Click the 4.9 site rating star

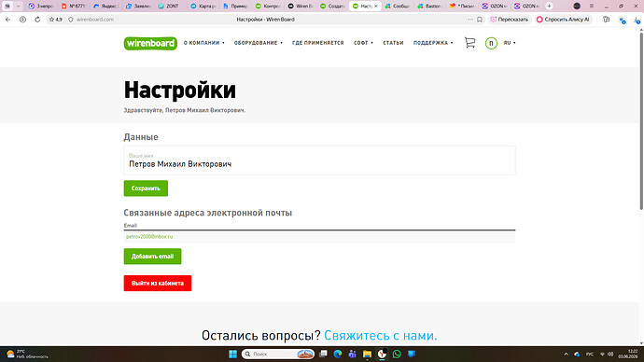55,20
